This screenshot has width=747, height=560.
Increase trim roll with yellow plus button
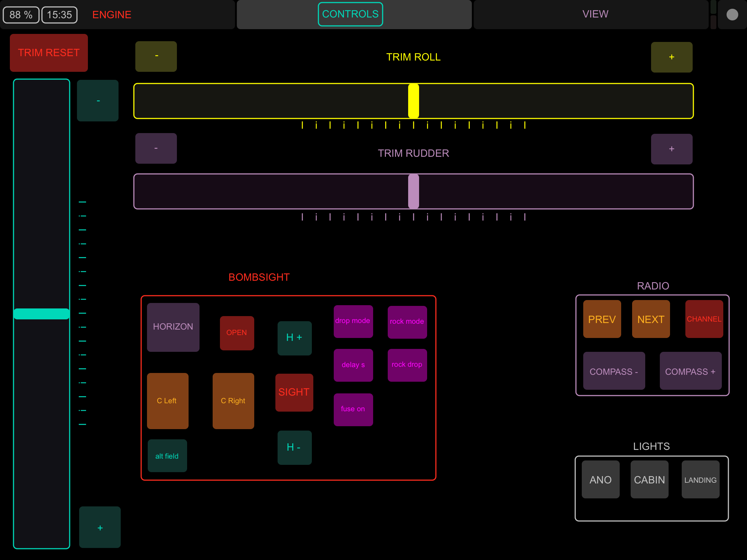671,57
